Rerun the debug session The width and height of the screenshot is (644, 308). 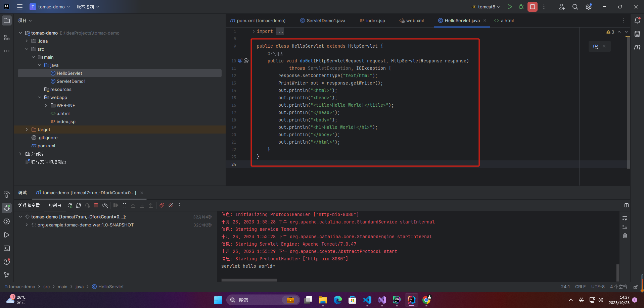[x=70, y=205]
